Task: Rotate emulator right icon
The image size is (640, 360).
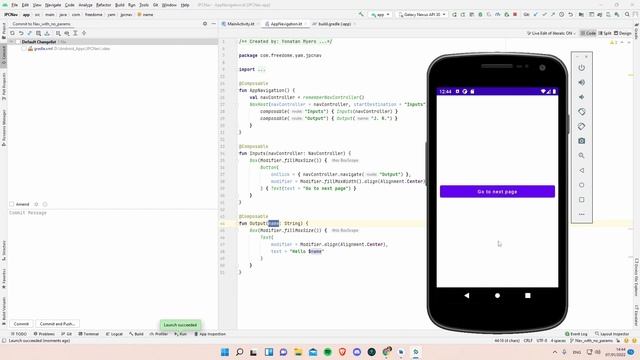Action: [582, 126]
